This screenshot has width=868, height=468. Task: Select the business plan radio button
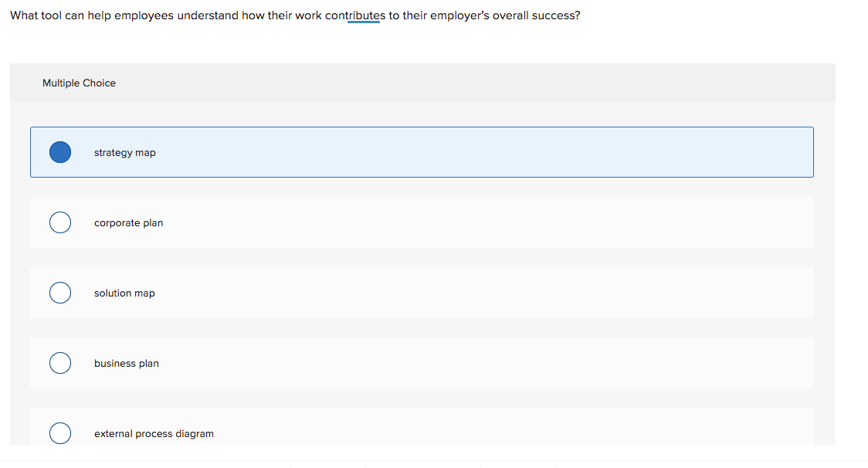coord(60,363)
